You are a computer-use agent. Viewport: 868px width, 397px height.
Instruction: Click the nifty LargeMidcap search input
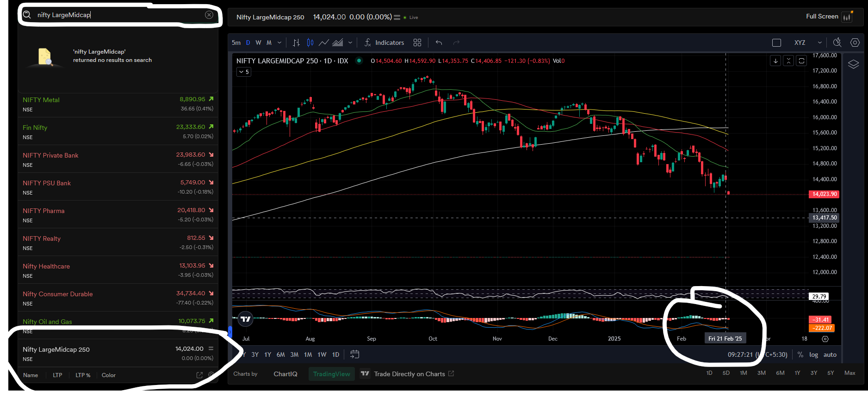pyautogui.click(x=118, y=15)
